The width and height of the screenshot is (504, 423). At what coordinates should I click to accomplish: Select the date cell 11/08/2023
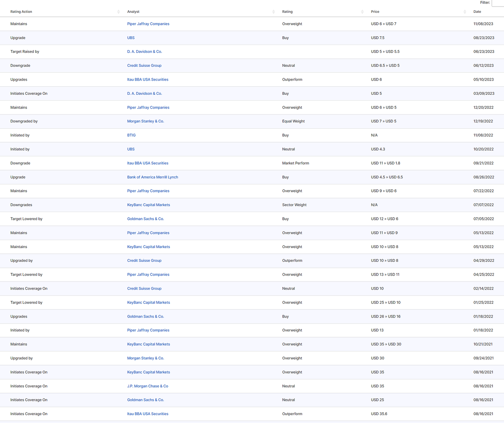point(483,24)
